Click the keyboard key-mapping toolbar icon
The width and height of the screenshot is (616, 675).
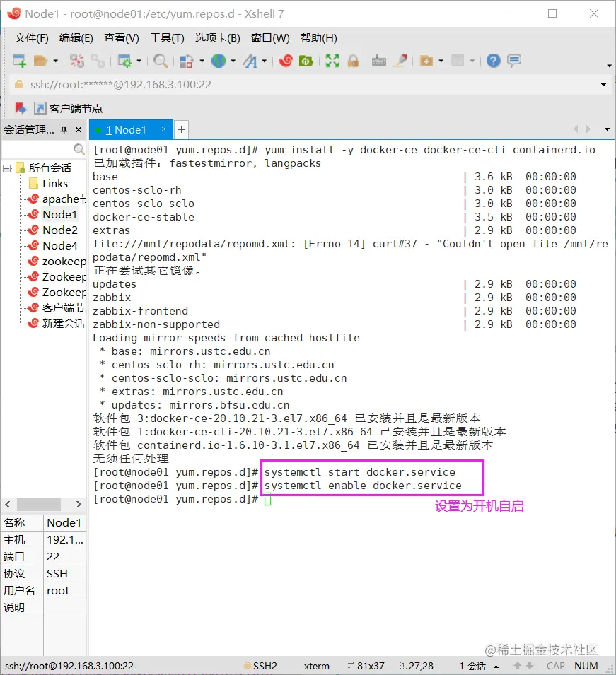[x=378, y=61]
